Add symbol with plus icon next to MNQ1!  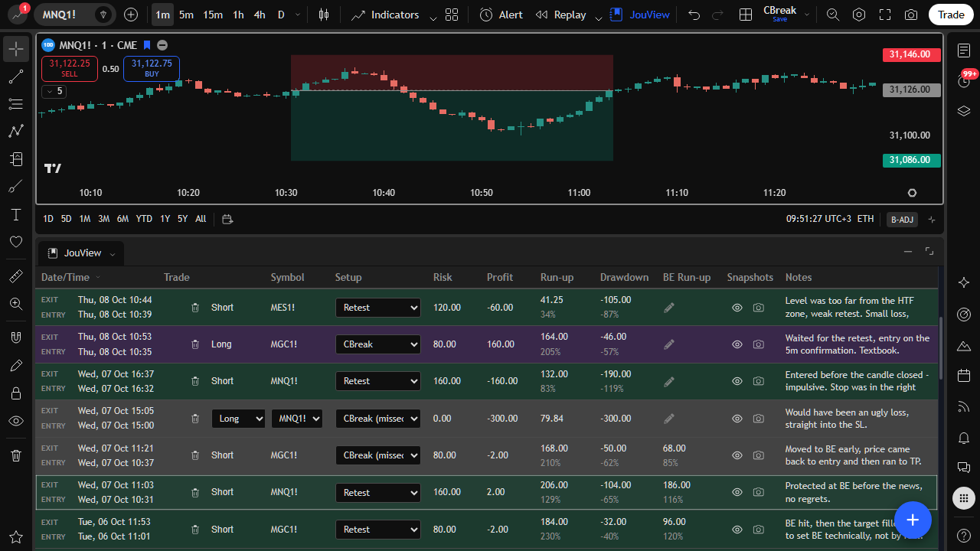(x=131, y=15)
